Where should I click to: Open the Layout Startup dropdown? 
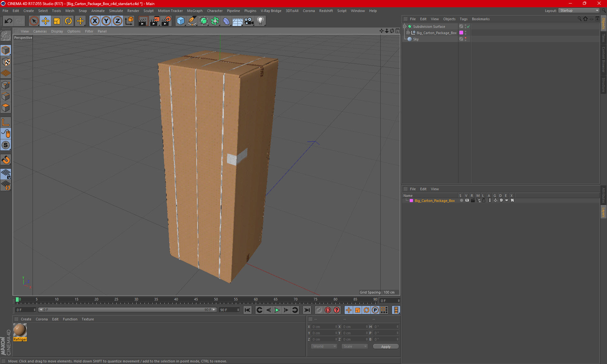tap(579, 10)
